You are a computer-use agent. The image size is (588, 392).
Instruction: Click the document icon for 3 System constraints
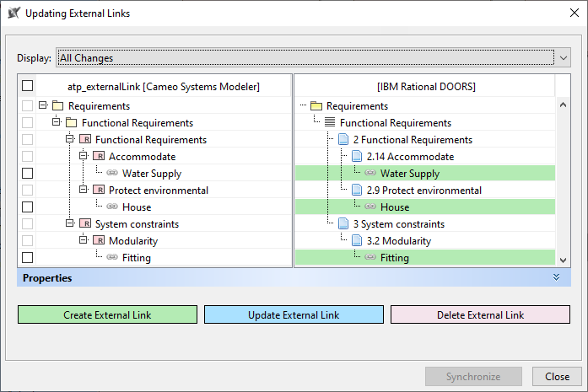[343, 224]
